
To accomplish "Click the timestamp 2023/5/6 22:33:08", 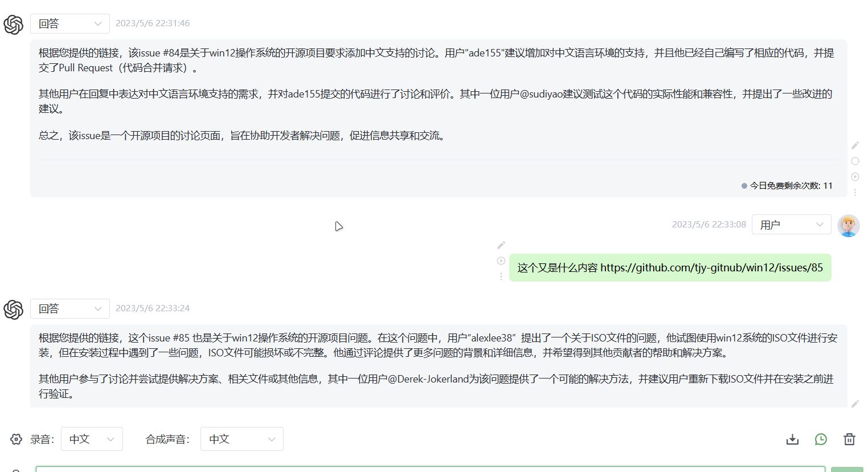I will [709, 224].
